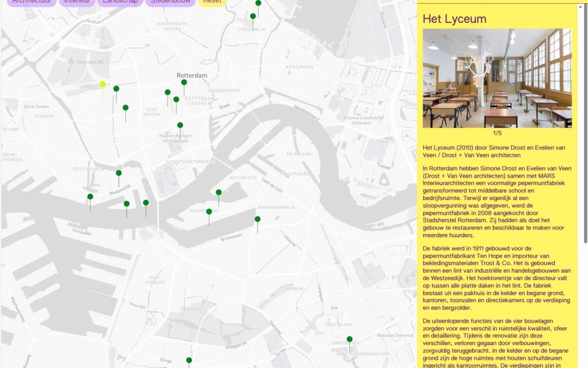Click the green pin near Slinge
588x368 pixels.
(x=189, y=361)
